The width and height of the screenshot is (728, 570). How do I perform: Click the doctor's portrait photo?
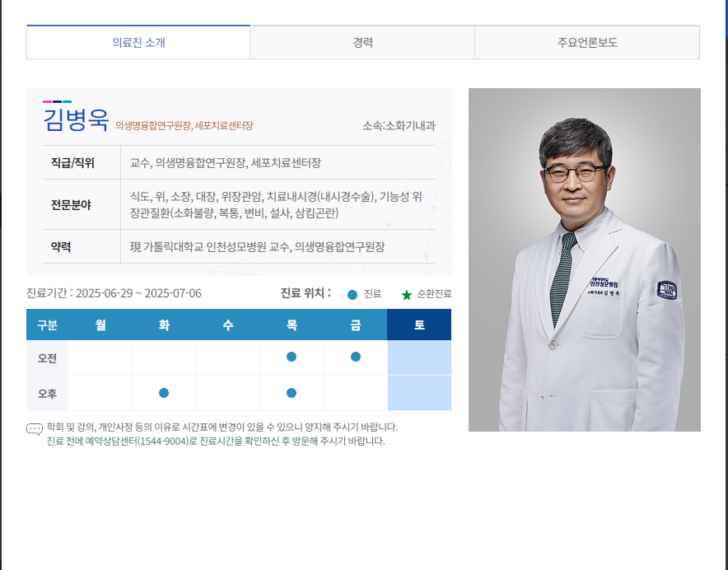(584, 259)
